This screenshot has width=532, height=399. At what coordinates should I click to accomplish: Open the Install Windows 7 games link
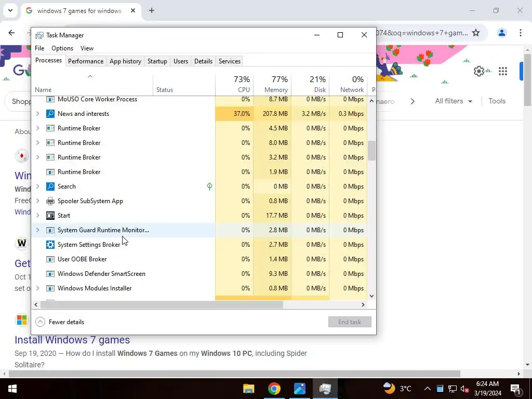tap(72, 340)
